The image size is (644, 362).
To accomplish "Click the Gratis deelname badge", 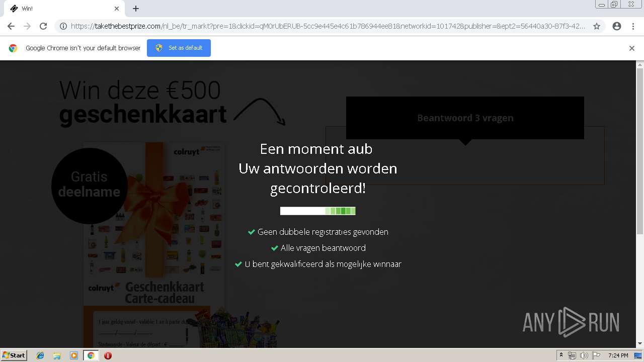I will click(89, 186).
